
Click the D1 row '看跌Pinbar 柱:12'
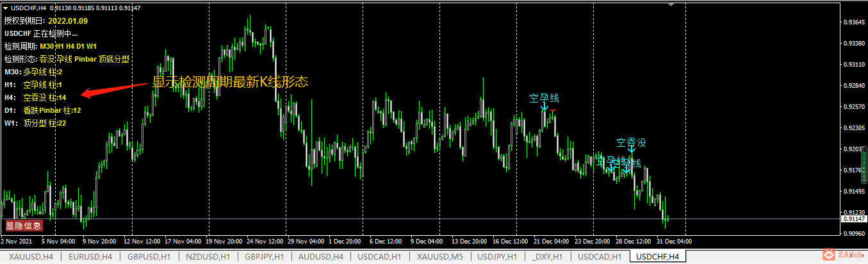pyautogui.click(x=52, y=110)
